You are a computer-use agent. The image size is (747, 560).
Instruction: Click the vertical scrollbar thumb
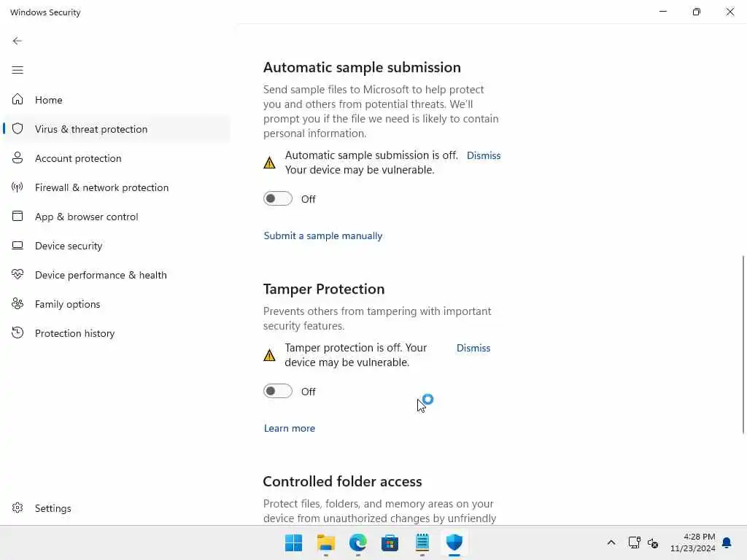(x=743, y=344)
